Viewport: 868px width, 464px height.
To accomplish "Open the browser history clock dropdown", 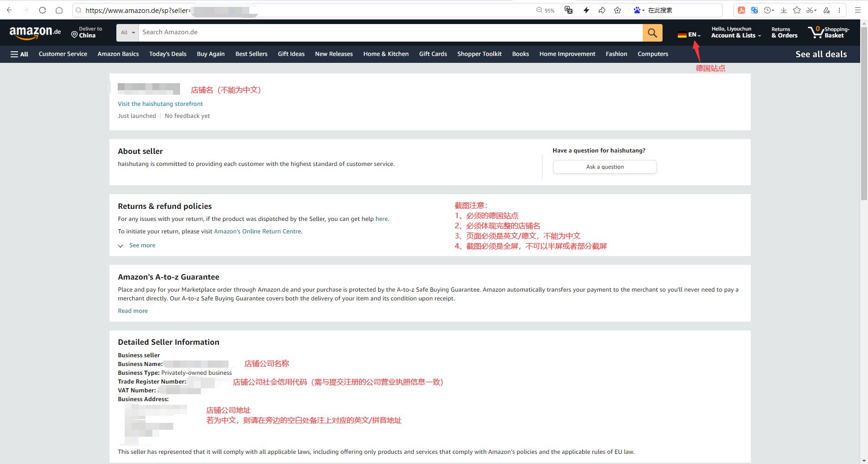I will point(769,10).
